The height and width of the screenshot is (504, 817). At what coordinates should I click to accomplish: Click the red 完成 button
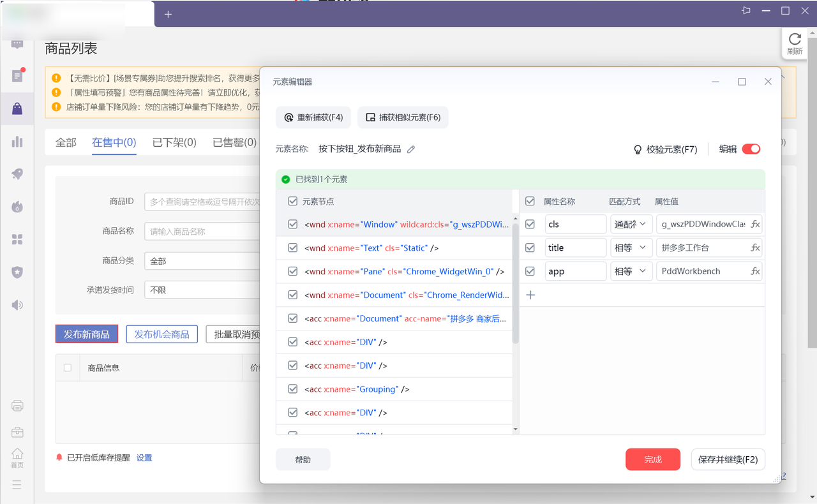653,459
